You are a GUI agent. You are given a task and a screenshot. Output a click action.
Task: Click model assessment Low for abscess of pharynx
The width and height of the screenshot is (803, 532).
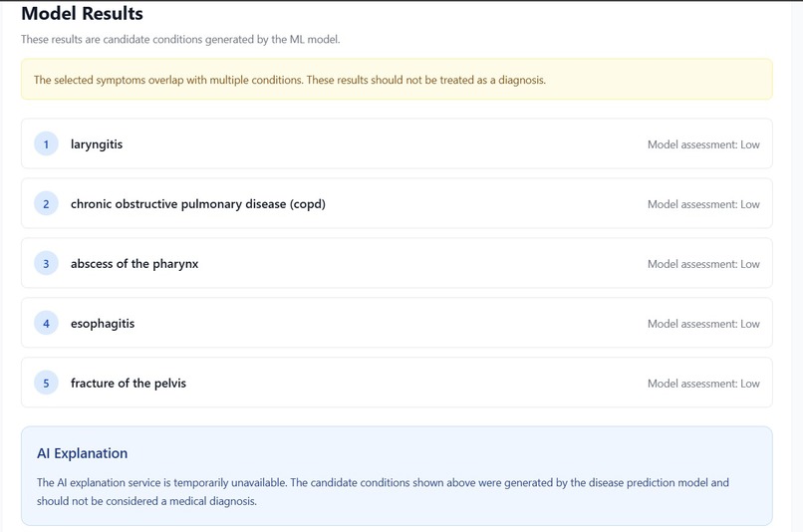(703, 264)
